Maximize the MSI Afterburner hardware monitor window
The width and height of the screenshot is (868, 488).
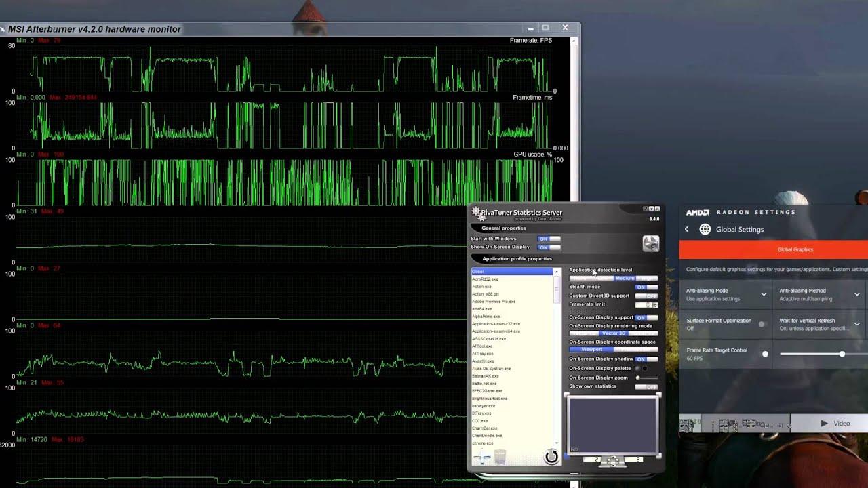(x=545, y=28)
